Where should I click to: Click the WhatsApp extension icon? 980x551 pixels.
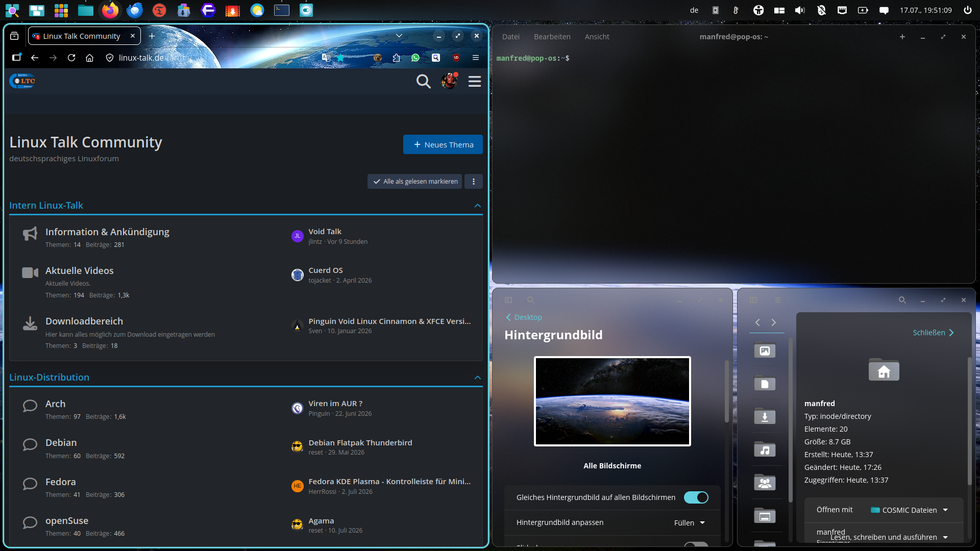[415, 58]
